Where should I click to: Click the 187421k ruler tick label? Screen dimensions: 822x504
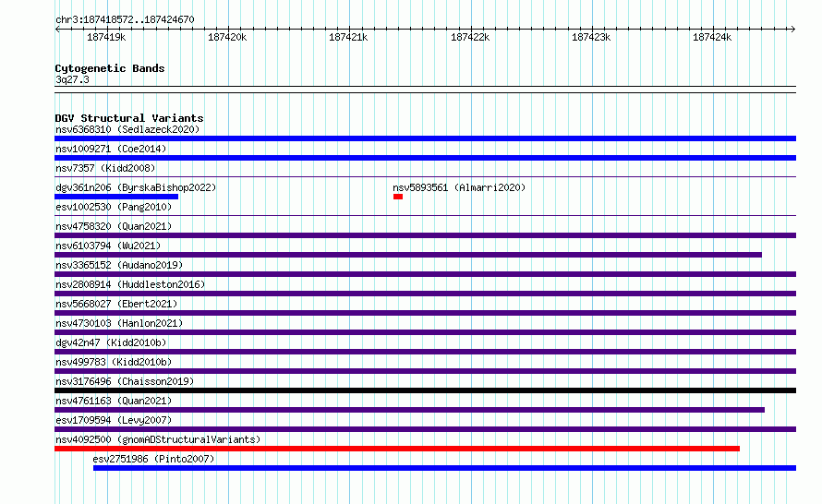click(x=348, y=37)
